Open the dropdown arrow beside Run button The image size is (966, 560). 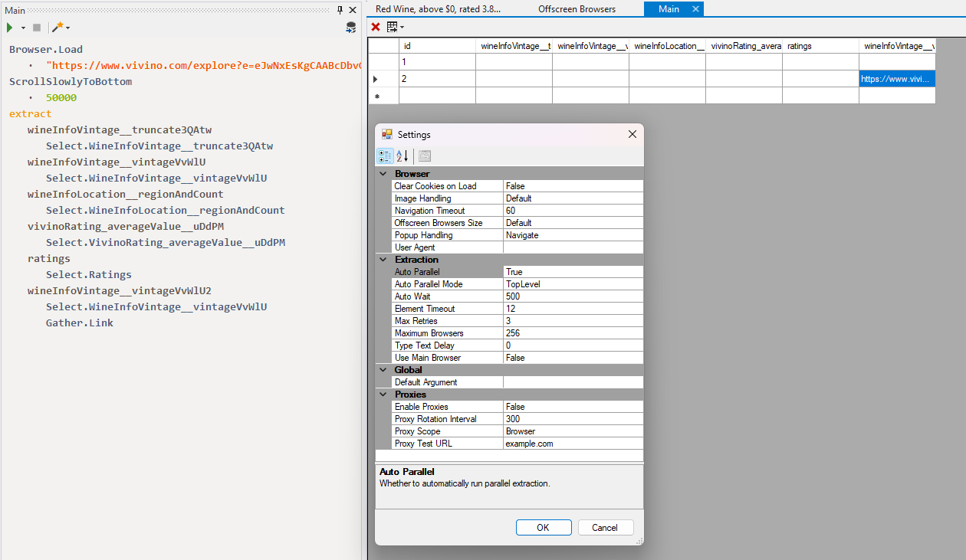[23, 28]
